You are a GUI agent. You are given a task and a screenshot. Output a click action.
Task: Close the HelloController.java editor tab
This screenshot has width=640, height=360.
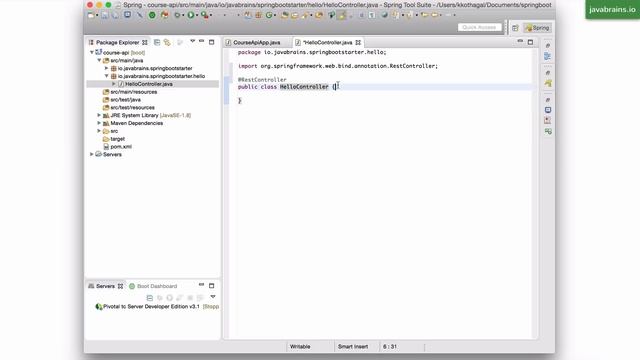coord(358,42)
